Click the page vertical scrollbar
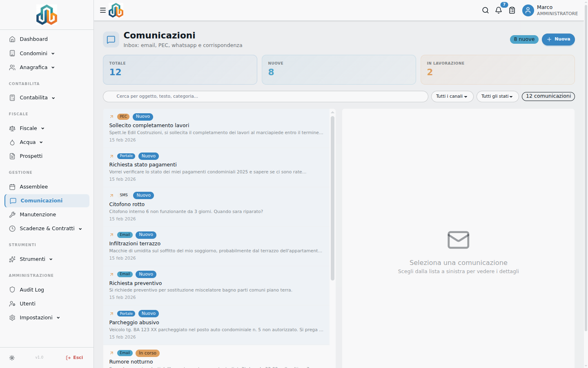Image resolution: width=588 pixels, height=368 pixels. pyautogui.click(x=586, y=168)
